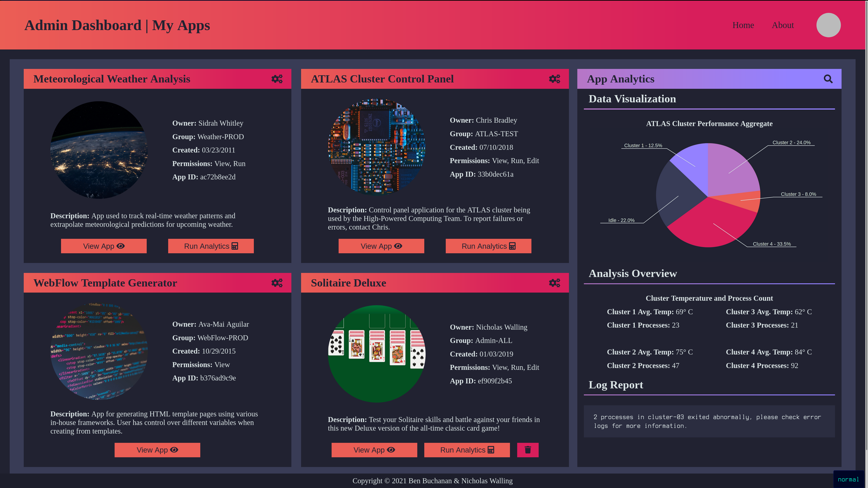This screenshot has height=488, width=868.
Task: Delete Solitaire Deluxe with the trash icon
Action: pos(528,450)
